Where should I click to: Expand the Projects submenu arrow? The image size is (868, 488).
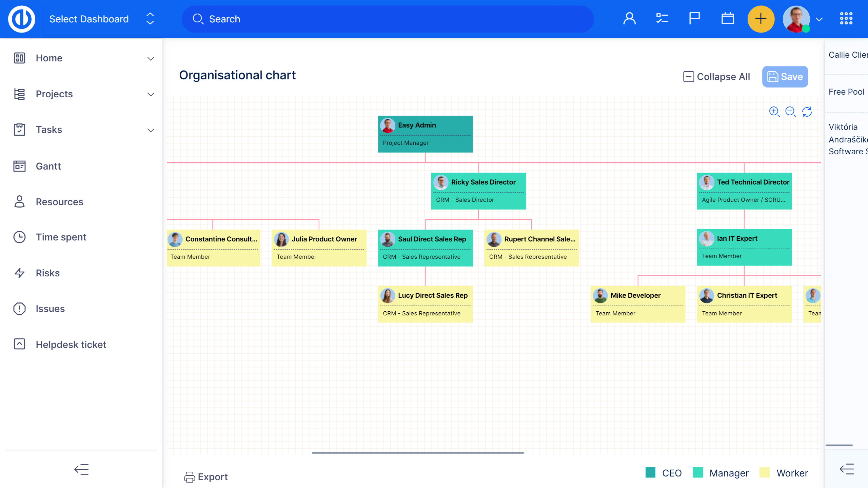[x=151, y=94]
